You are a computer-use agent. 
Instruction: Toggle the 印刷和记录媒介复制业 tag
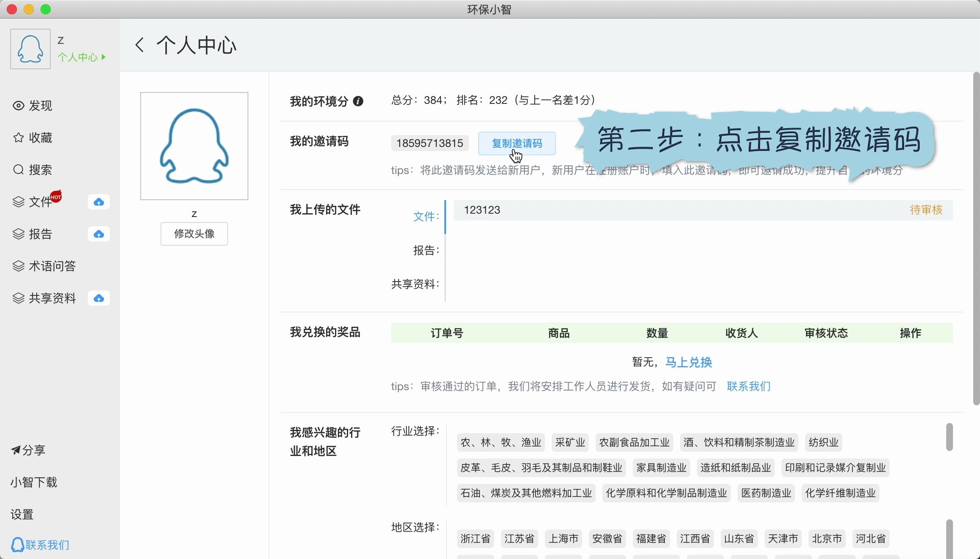point(836,468)
